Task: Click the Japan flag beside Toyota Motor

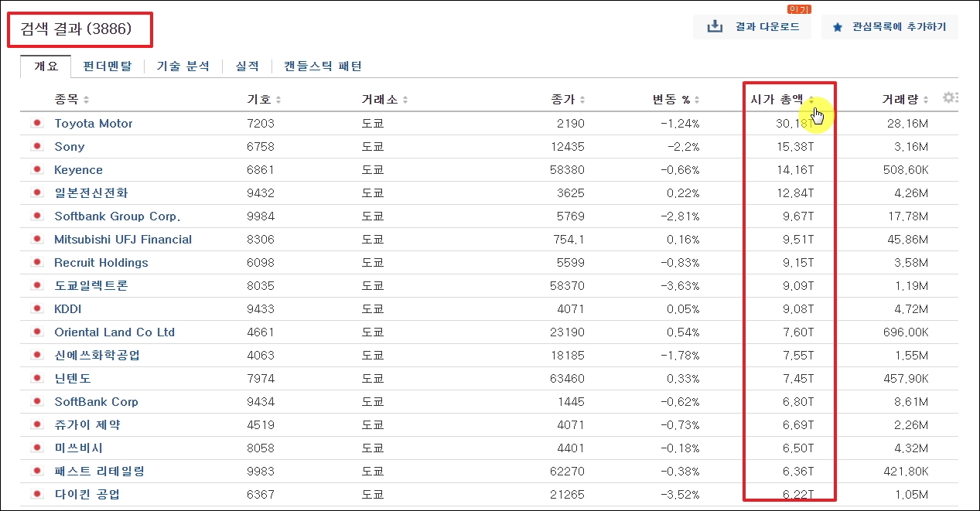Action: pyautogui.click(x=36, y=124)
